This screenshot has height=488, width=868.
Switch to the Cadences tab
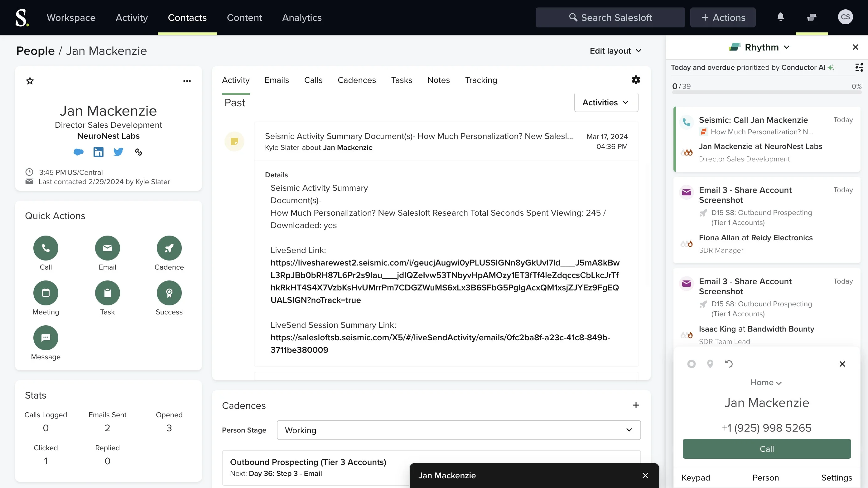[x=357, y=80]
